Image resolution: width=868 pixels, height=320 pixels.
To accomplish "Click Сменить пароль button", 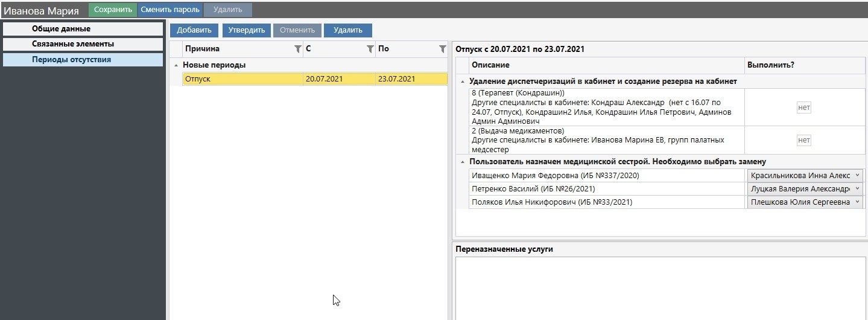I will 170,10.
